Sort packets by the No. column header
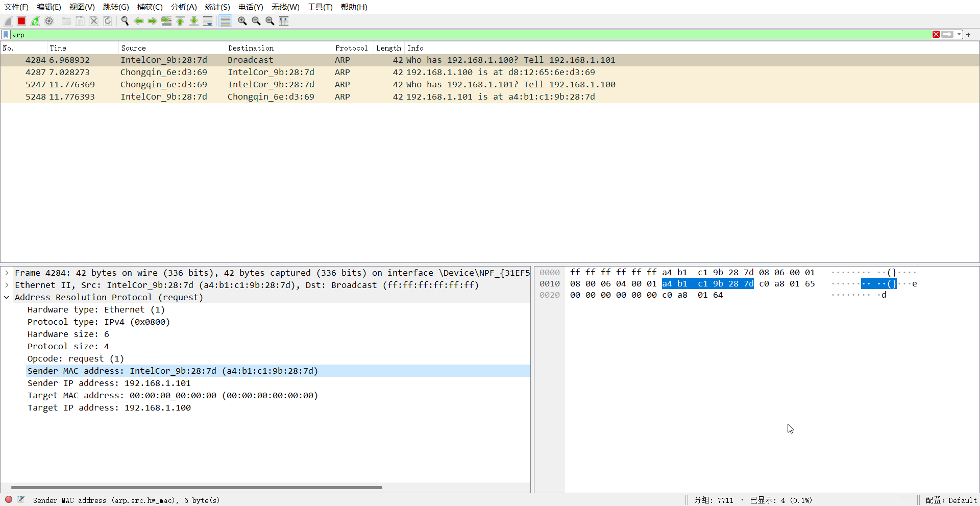The width and height of the screenshot is (980, 506). pos(23,48)
